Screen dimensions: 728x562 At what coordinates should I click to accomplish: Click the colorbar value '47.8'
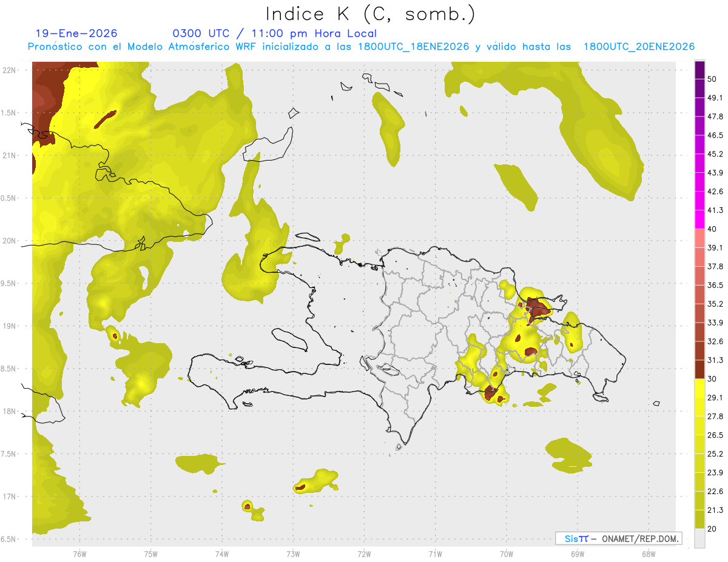pyautogui.click(x=715, y=116)
